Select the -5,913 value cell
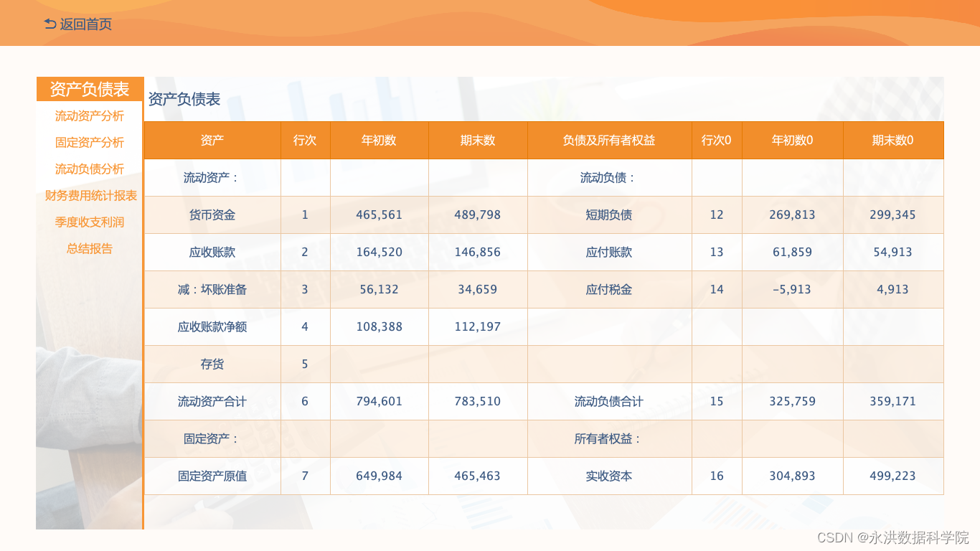The width and height of the screenshot is (980, 551). pyautogui.click(x=792, y=289)
